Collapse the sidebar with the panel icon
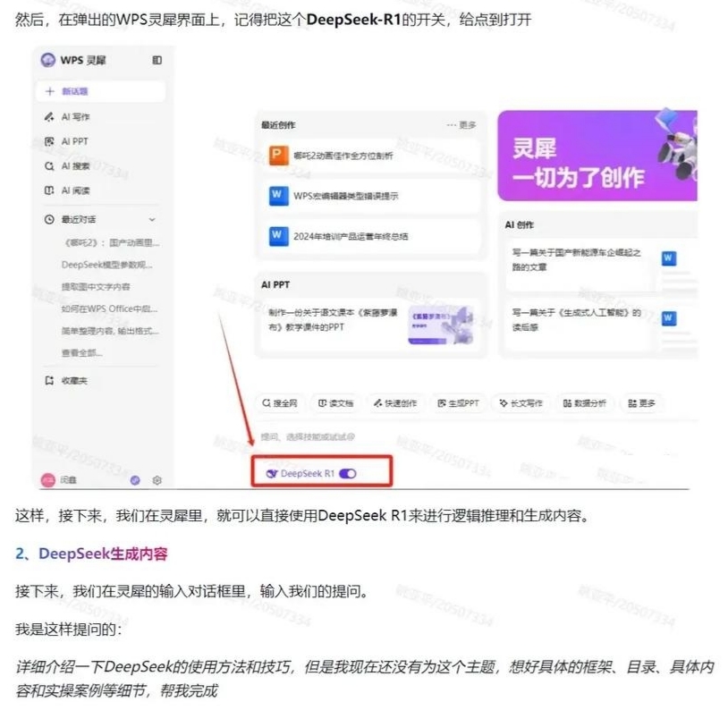 tap(157, 60)
